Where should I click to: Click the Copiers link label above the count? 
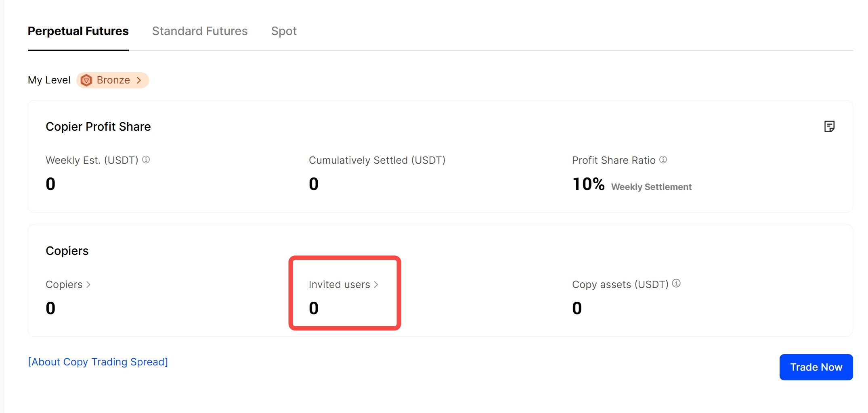pos(64,285)
